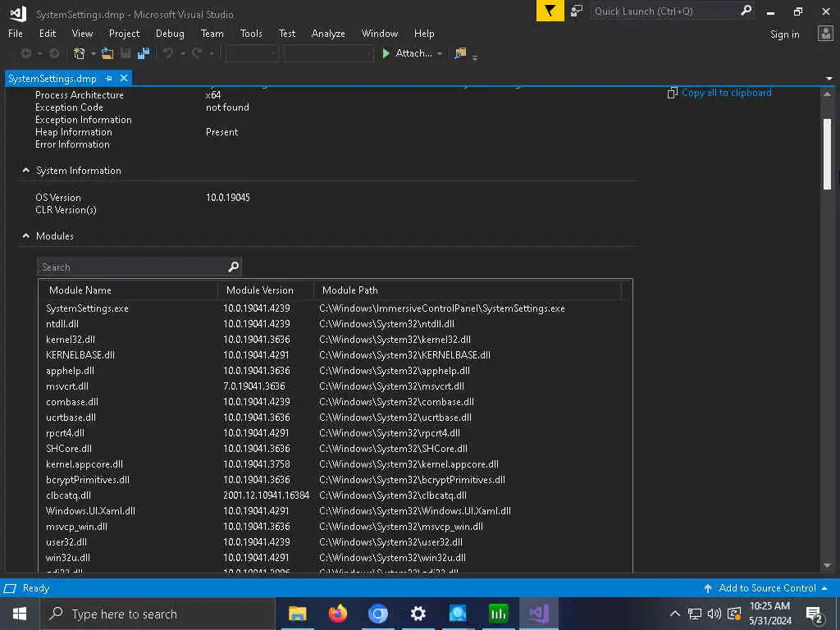Image resolution: width=840 pixels, height=630 pixels.
Task: Open the Action Center notifications icon
Action: pos(815,614)
